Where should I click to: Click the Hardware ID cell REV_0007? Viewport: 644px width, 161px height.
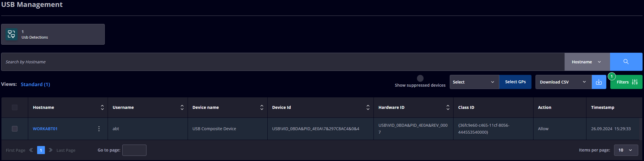(x=413, y=129)
